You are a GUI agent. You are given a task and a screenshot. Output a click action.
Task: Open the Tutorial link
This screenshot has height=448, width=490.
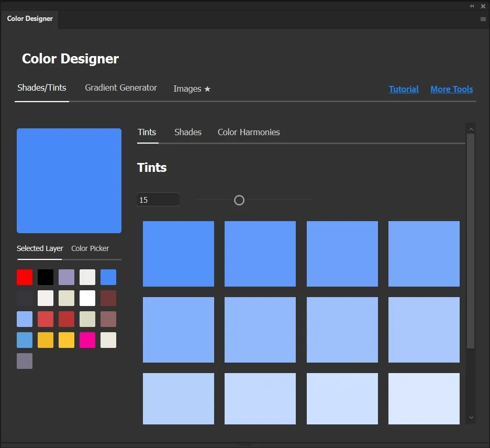pyautogui.click(x=404, y=89)
